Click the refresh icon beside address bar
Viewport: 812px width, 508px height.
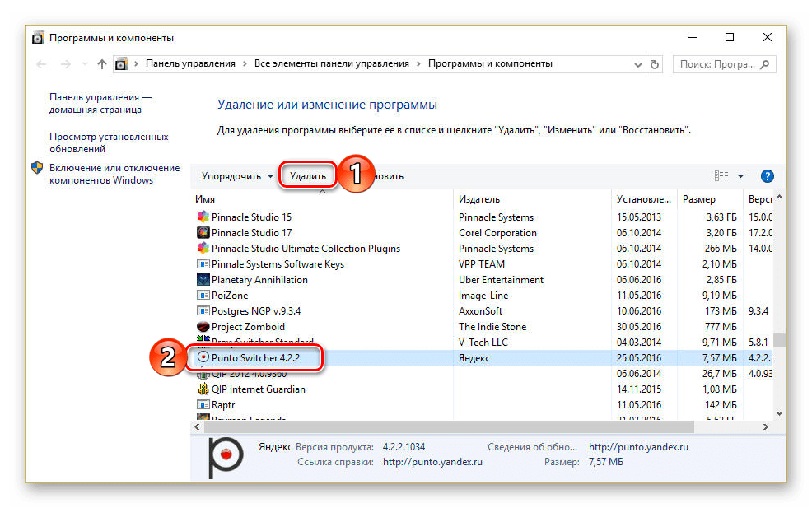[655, 64]
